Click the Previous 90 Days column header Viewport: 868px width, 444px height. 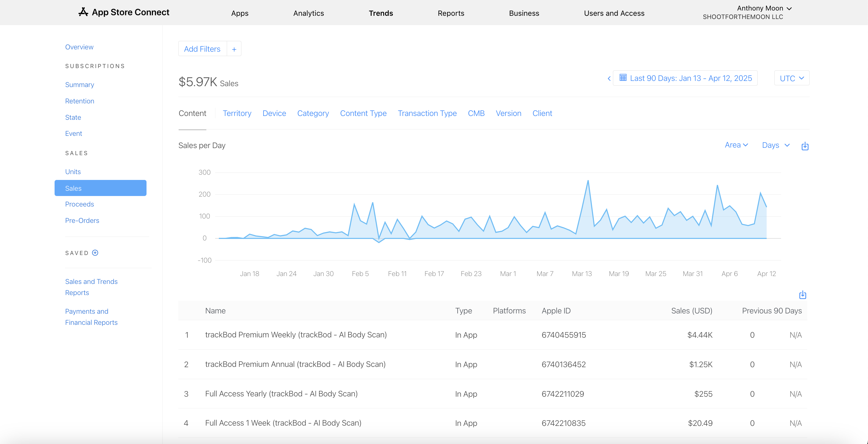coord(772,311)
